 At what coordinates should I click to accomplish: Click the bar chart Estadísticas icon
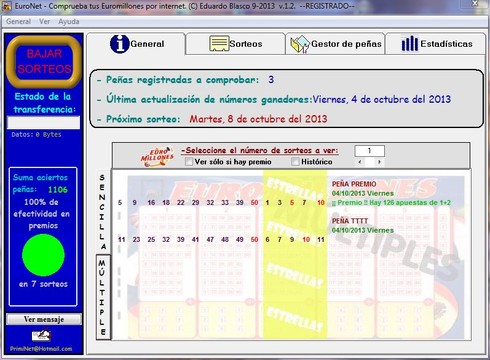(x=410, y=44)
